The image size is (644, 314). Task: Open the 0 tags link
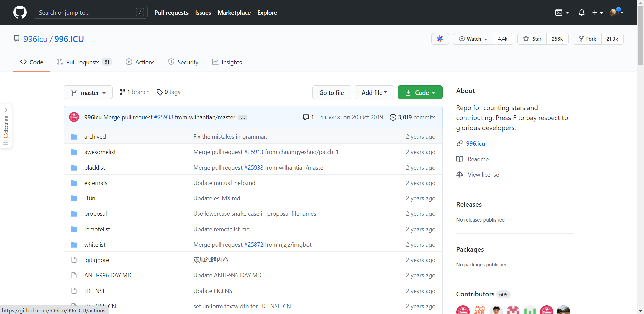[168, 92]
